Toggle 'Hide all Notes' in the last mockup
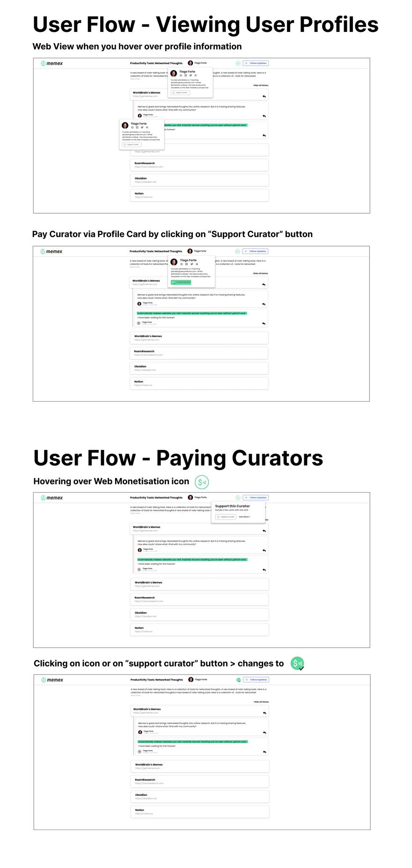412x868 pixels. [x=261, y=702]
